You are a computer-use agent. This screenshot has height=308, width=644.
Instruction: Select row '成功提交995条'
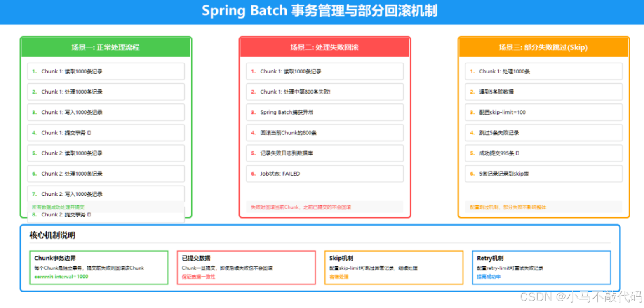pos(544,153)
